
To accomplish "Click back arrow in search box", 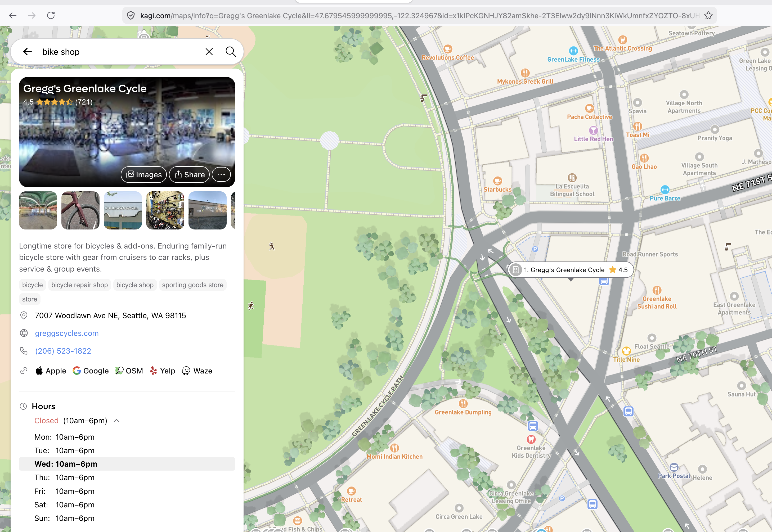I will (x=27, y=52).
